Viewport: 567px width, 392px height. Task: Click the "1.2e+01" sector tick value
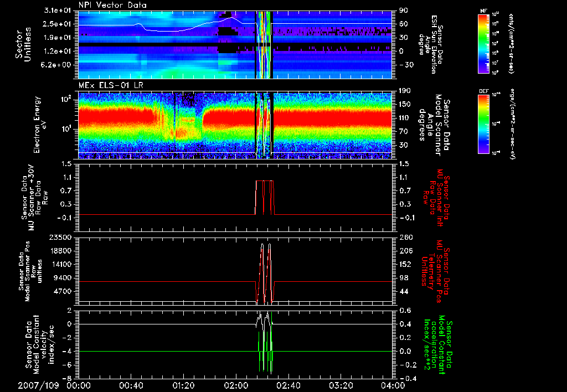pyautogui.click(x=59, y=51)
